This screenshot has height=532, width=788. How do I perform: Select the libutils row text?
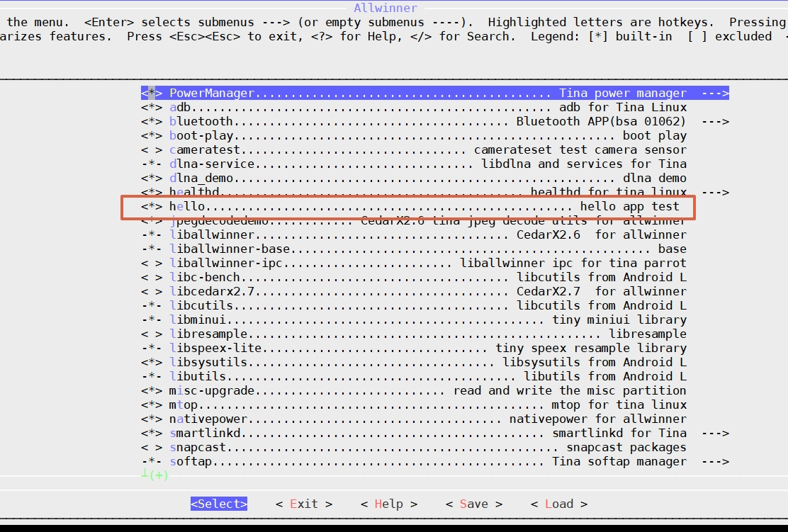[x=428, y=376]
